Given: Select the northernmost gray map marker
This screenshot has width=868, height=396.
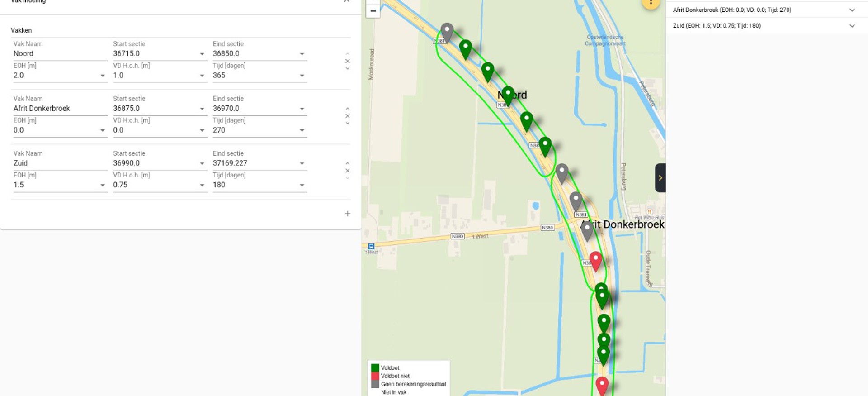Looking at the screenshot, I should coord(447,32).
